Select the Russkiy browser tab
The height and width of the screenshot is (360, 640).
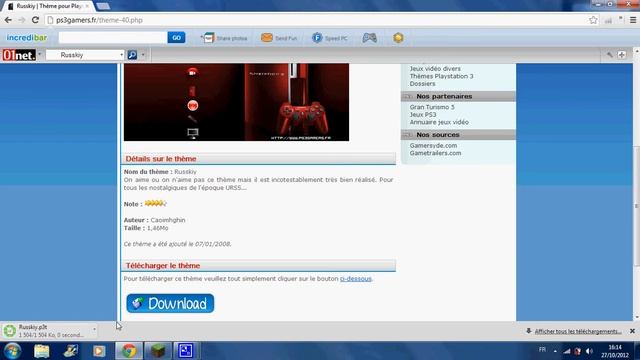pos(48,6)
